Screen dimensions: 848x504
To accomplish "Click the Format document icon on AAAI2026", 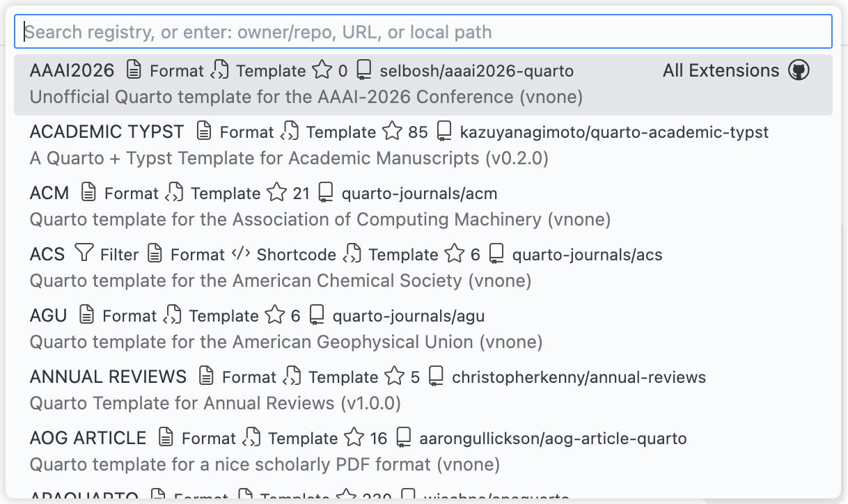I will click(134, 70).
